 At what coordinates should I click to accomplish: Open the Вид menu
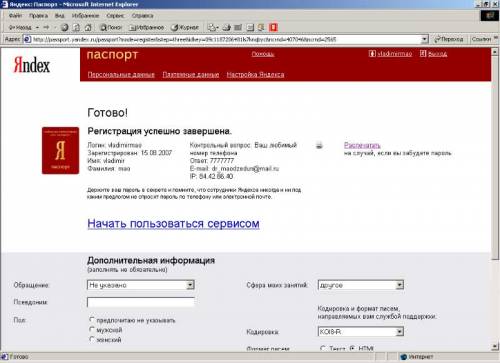[x=59, y=16]
